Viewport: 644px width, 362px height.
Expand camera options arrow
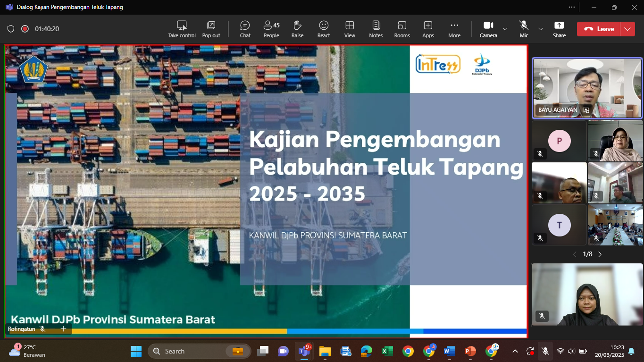[505, 29]
